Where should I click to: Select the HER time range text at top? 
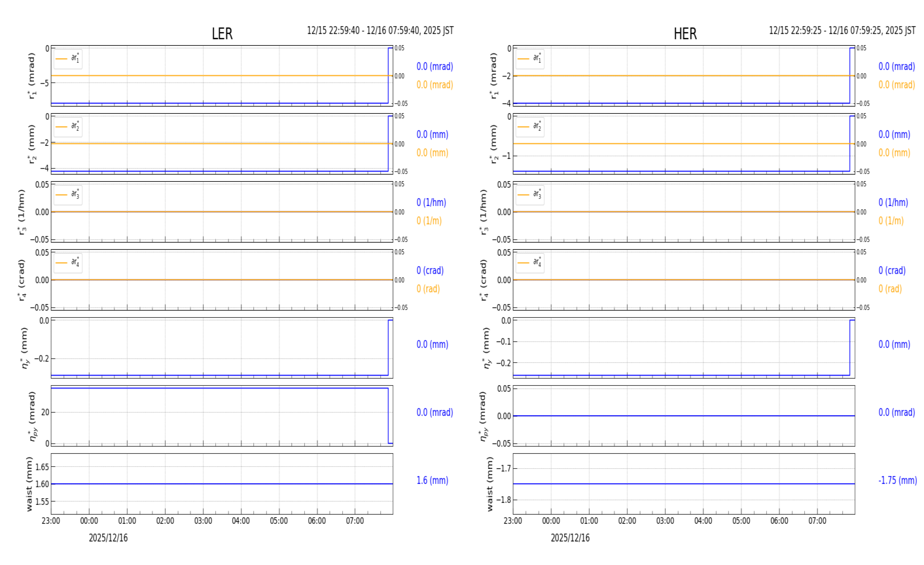point(842,31)
